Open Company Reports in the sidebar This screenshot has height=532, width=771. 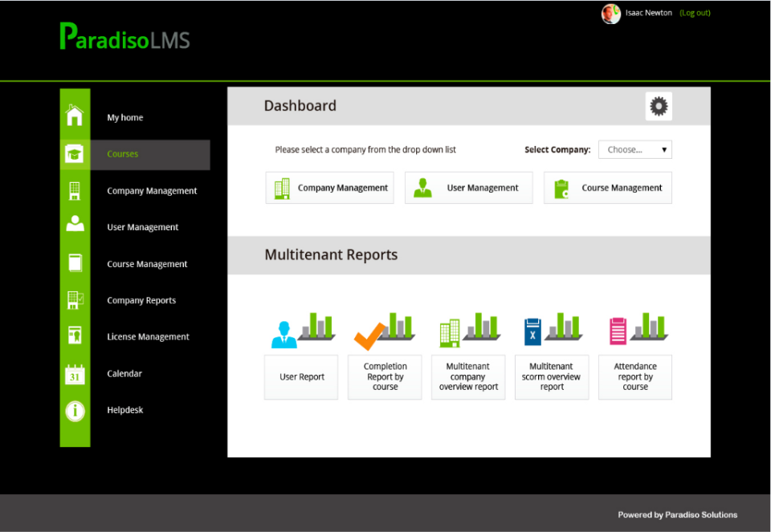point(141,301)
